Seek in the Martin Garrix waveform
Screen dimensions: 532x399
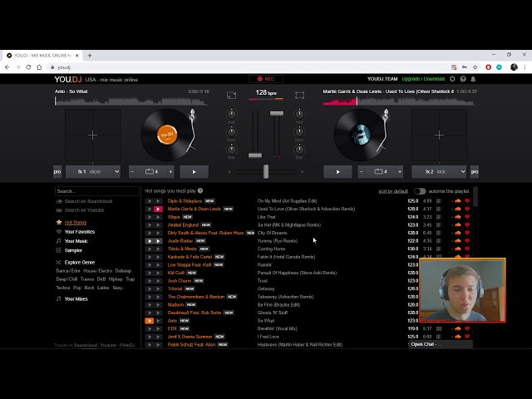tap(400, 101)
